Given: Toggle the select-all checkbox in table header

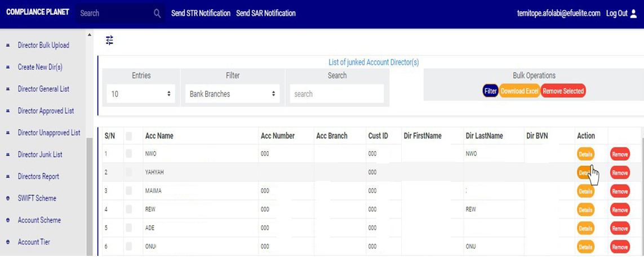Looking at the screenshot, I should (x=129, y=136).
